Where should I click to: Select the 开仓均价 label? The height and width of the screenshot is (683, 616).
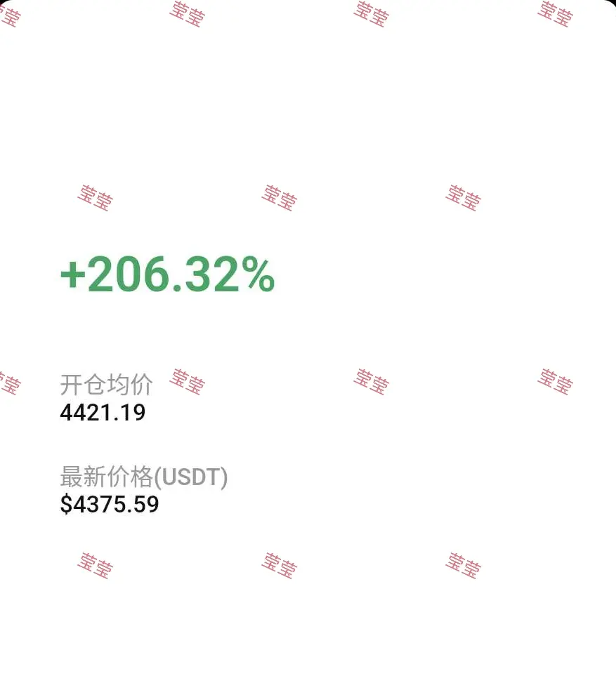[x=106, y=384]
